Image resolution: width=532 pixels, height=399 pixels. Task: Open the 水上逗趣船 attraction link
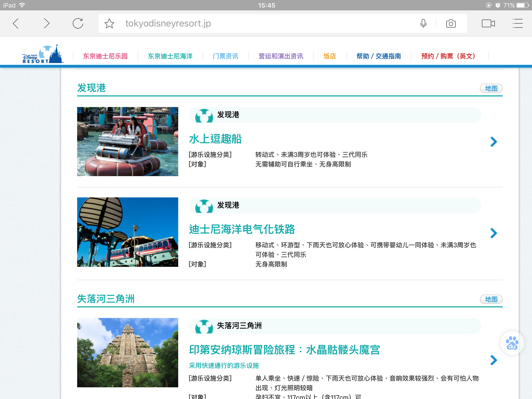[x=215, y=139]
